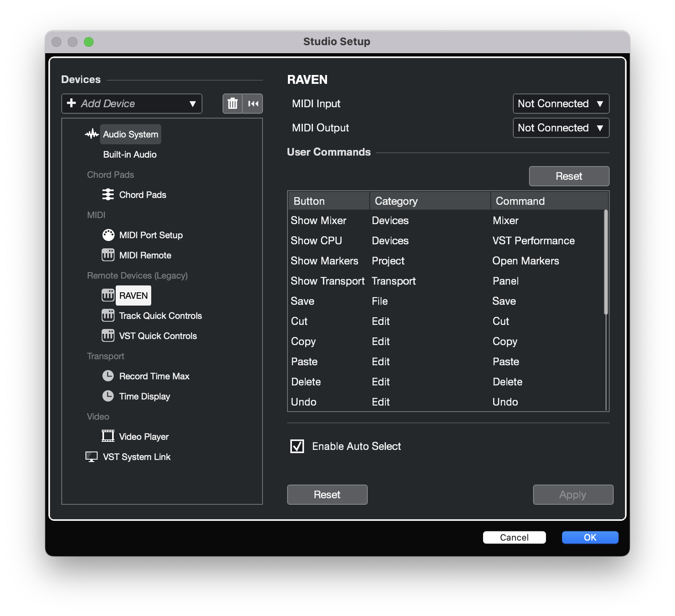Select Time Display entry

click(x=145, y=396)
